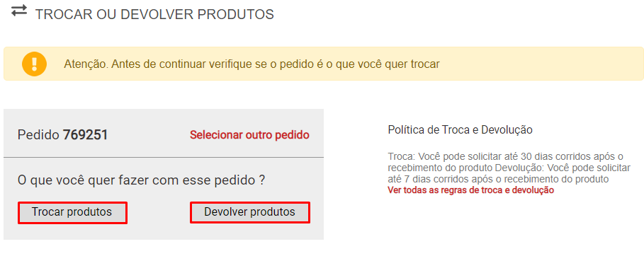The height and width of the screenshot is (256, 644).
Task: Click the orange exclamation warning icon
Action: point(34,64)
